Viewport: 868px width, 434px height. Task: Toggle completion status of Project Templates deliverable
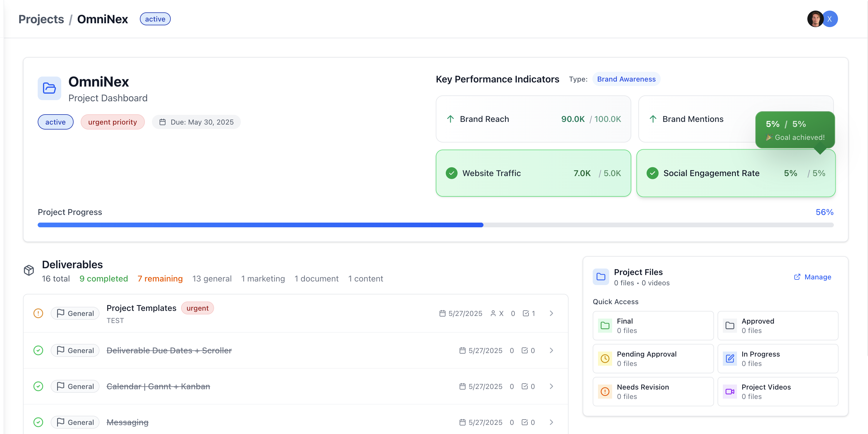pyautogui.click(x=38, y=313)
